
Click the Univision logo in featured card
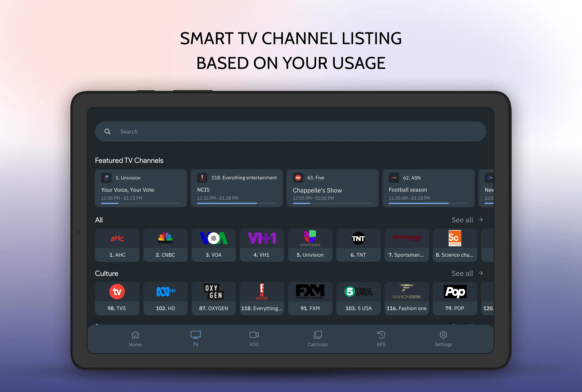pyautogui.click(x=106, y=178)
